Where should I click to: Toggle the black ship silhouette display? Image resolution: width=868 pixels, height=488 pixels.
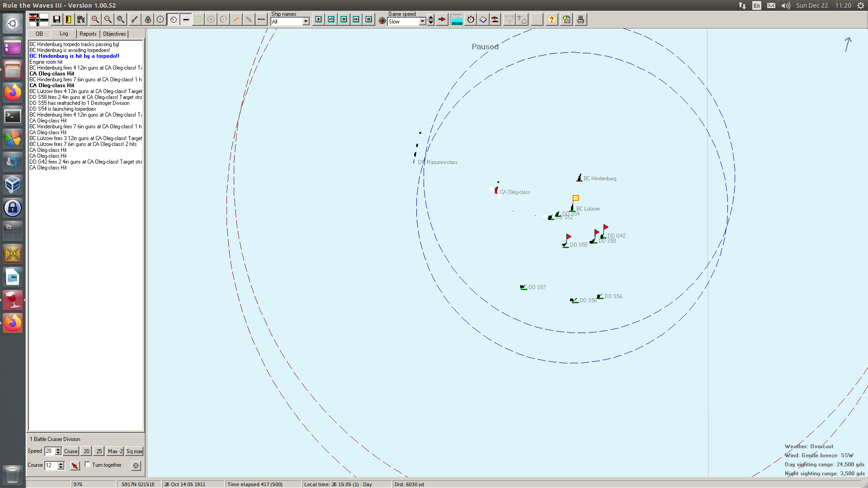pyautogui.click(x=186, y=19)
